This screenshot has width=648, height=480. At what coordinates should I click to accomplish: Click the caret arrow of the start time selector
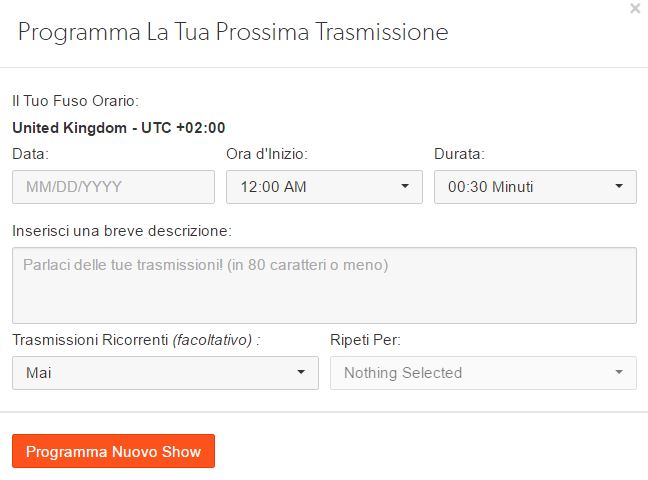(x=404, y=187)
